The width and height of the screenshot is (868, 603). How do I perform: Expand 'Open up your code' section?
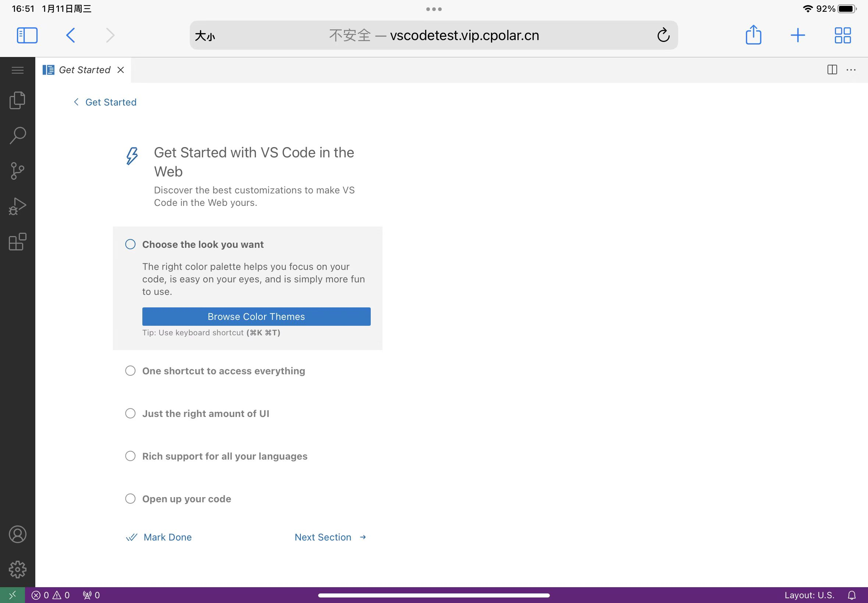187,498
